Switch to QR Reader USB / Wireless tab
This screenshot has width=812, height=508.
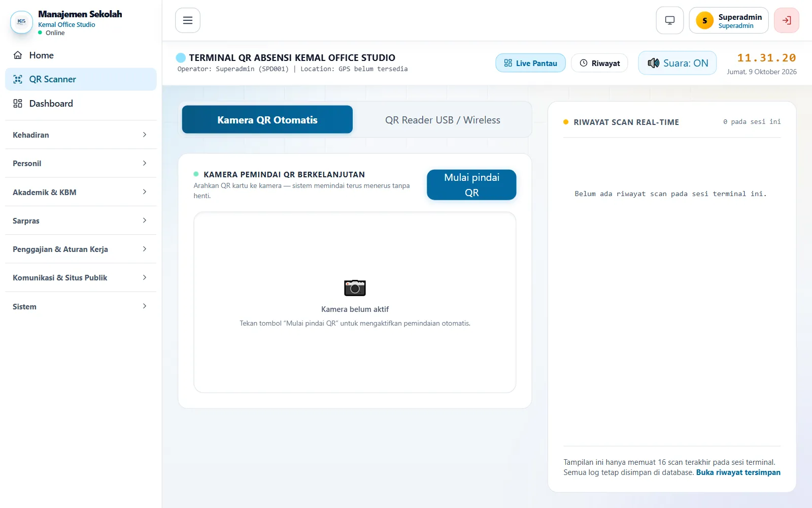pos(443,120)
